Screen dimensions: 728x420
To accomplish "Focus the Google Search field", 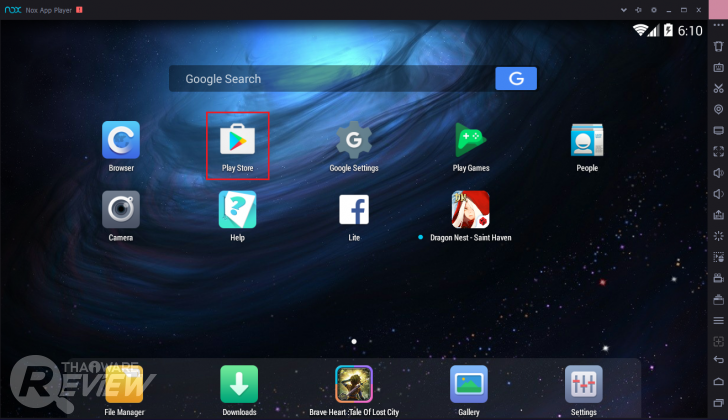I will pyautogui.click(x=332, y=78).
